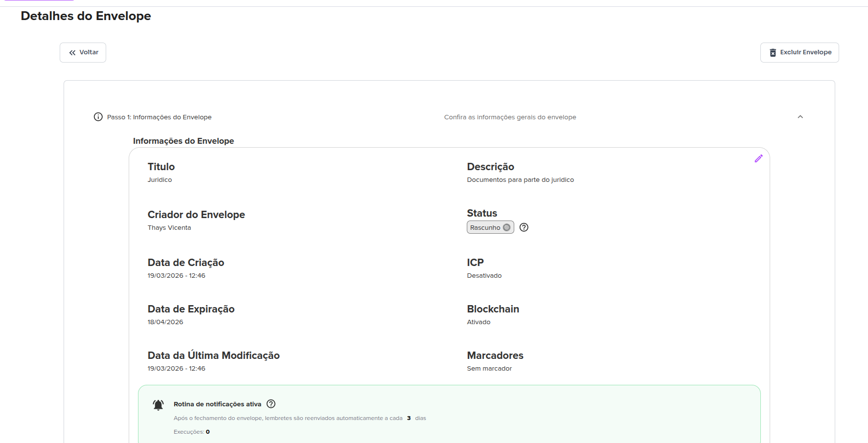The width and height of the screenshot is (868, 443).
Task: Collapse the Passo 1 section using chevron
Action: coord(800,117)
